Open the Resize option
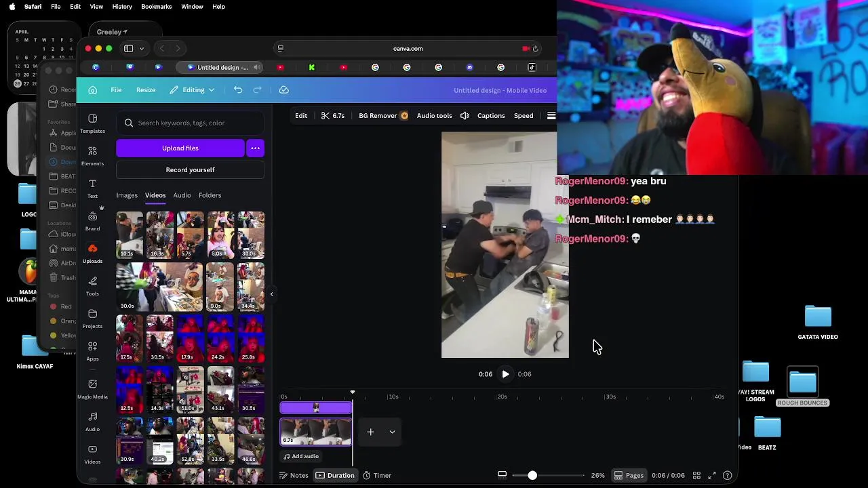868x488 pixels. (146, 90)
